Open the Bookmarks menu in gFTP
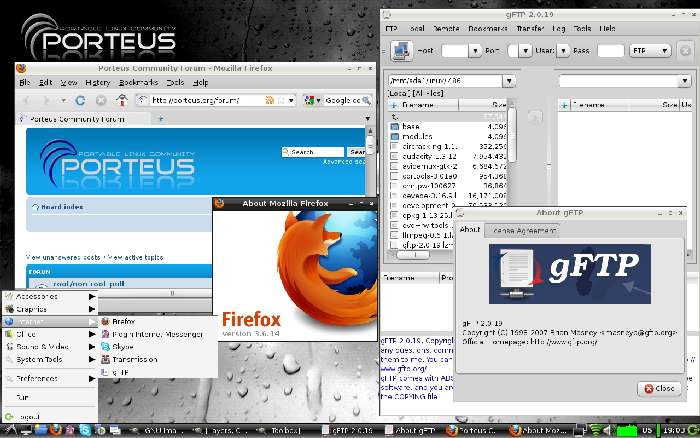Image resolution: width=700 pixels, height=438 pixels. 486,29
